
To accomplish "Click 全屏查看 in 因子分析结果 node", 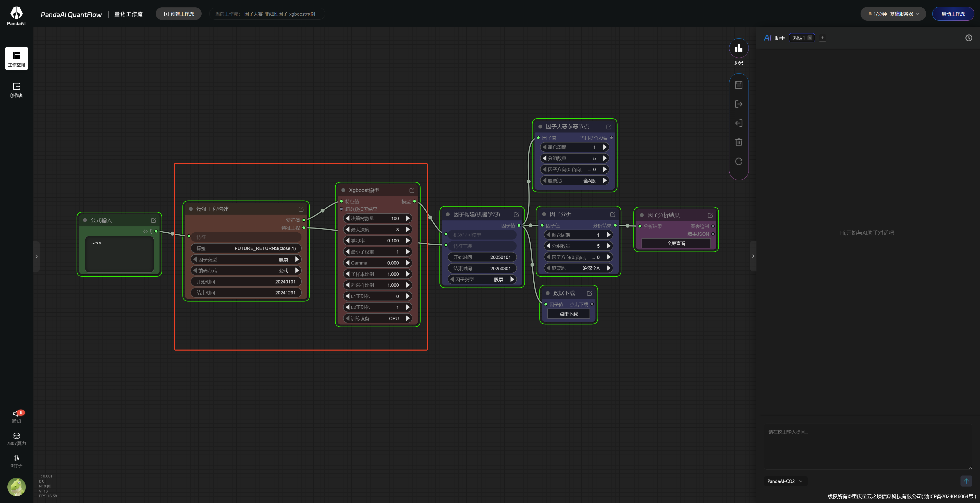I will 676,244.
